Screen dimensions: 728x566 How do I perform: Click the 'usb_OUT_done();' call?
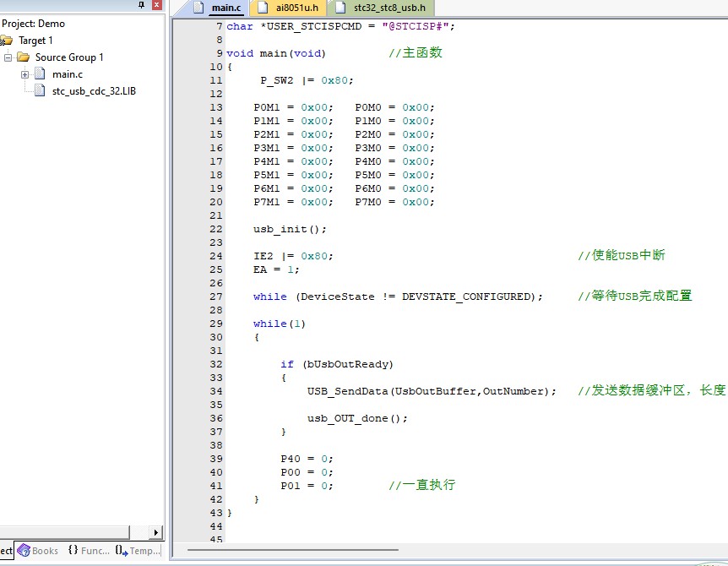click(357, 418)
